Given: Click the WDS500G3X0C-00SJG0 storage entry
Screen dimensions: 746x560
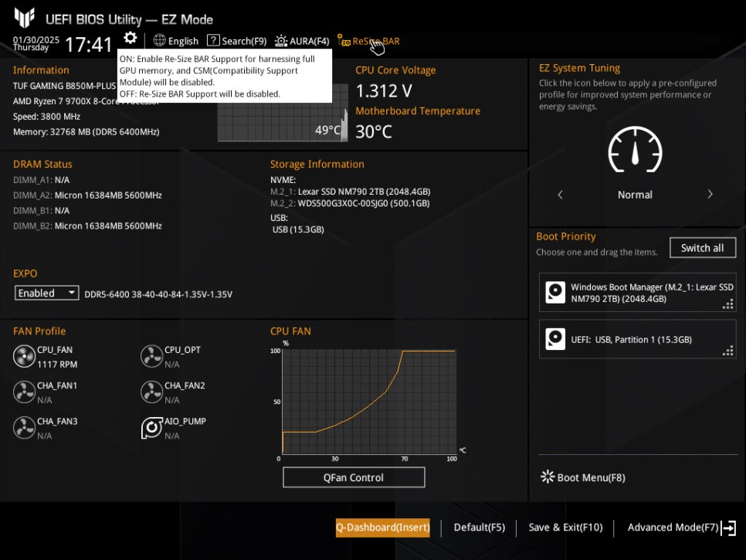Looking at the screenshot, I should (350, 204).
